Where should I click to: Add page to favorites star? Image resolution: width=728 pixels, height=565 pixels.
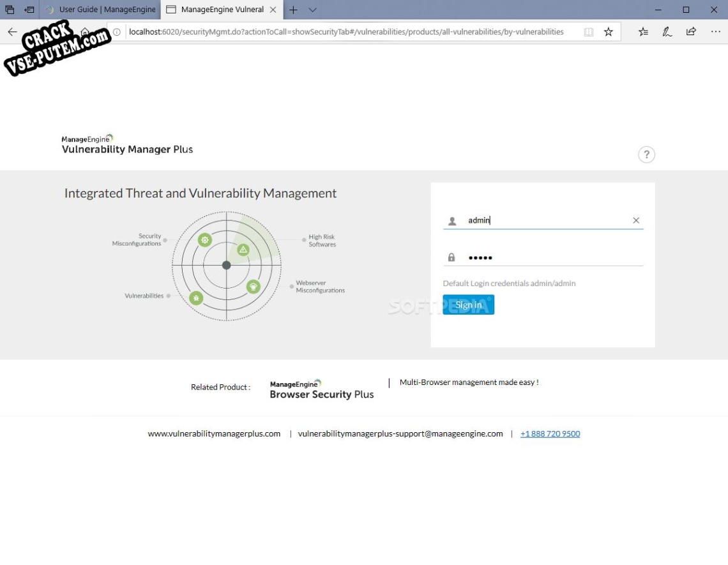pyautogui.click(x=608, y=31)
